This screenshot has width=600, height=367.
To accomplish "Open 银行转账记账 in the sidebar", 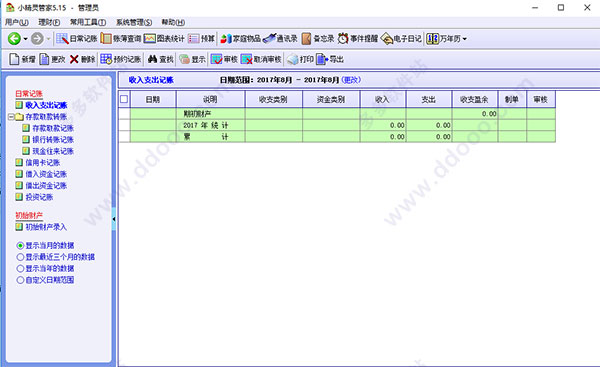I will (53, 140).
